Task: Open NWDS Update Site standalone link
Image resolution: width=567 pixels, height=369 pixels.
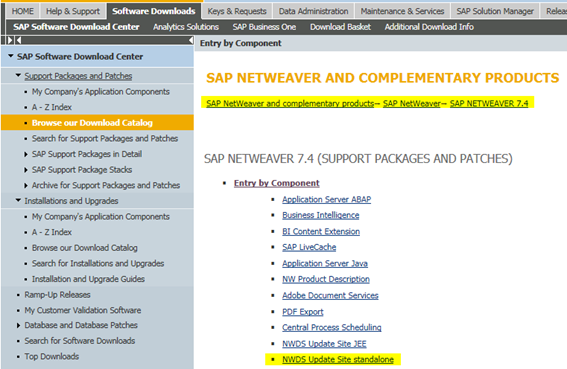Action: 338,360
